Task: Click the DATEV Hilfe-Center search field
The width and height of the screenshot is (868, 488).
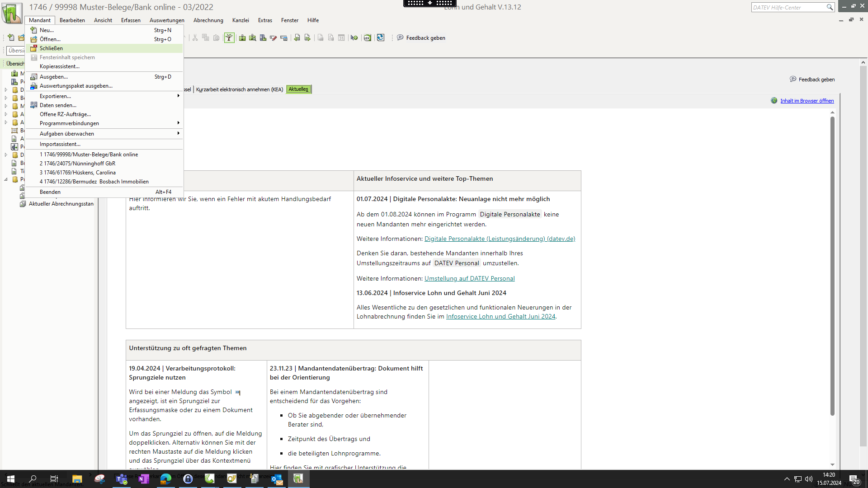Action: [788, 7]
